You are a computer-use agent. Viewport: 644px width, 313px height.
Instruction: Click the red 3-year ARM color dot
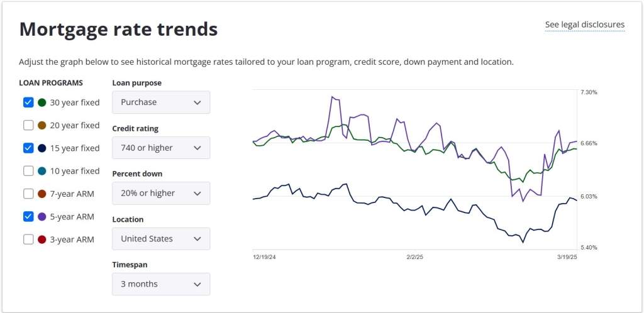coord(42,239)
